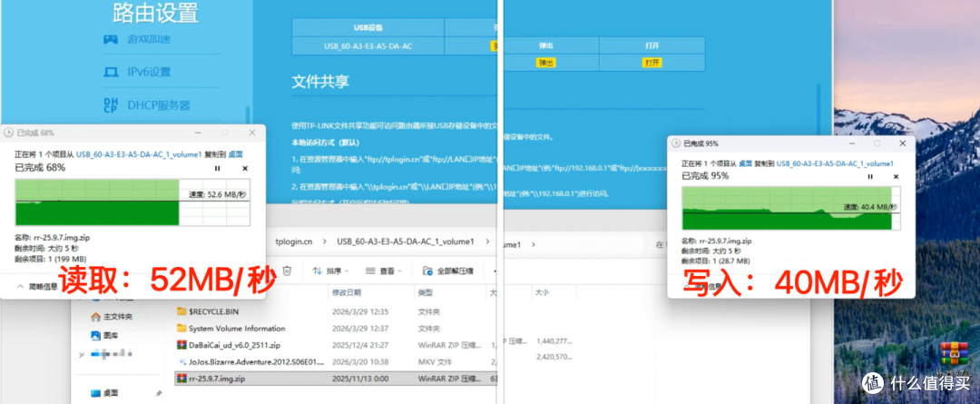Select IPv6设置 in the router menu
Image resolution: width=980 pixels, height=404 pixels.
(149, 72)
